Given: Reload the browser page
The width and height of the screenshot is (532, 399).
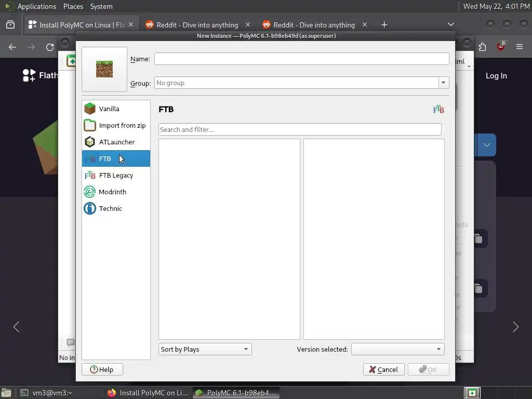Looking at the screenshot, I should tap(50, 47).
